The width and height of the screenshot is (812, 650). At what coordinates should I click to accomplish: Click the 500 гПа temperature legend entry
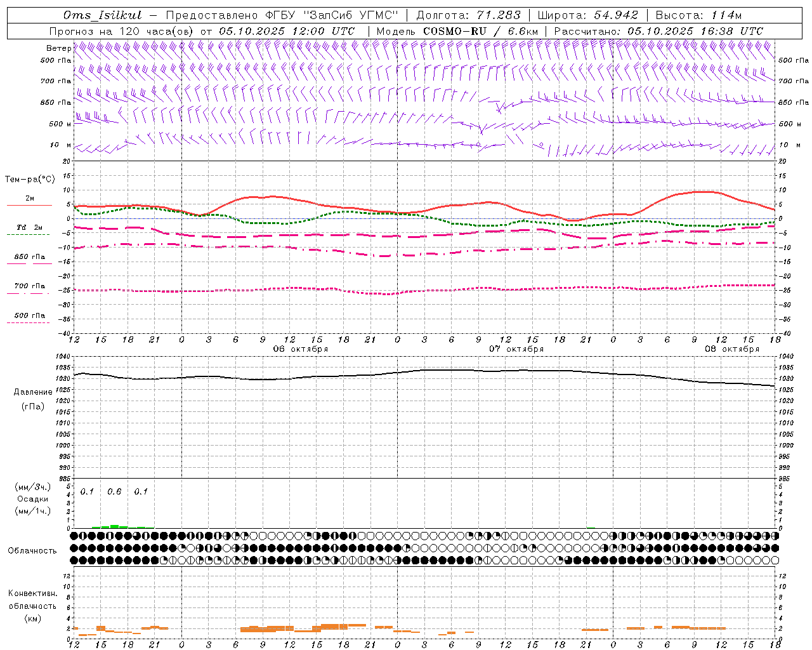tap(29, 315)
